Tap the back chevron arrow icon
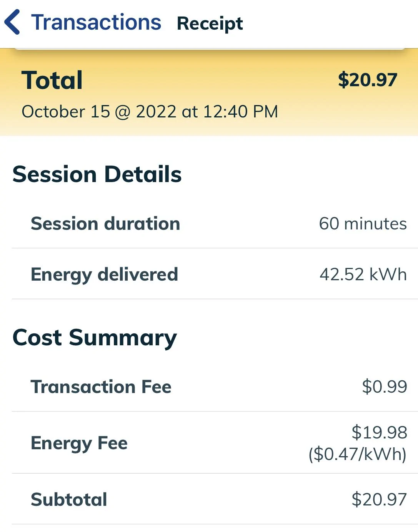The width and height of the screenshot is (418, 532). click(x=12, y=22)
